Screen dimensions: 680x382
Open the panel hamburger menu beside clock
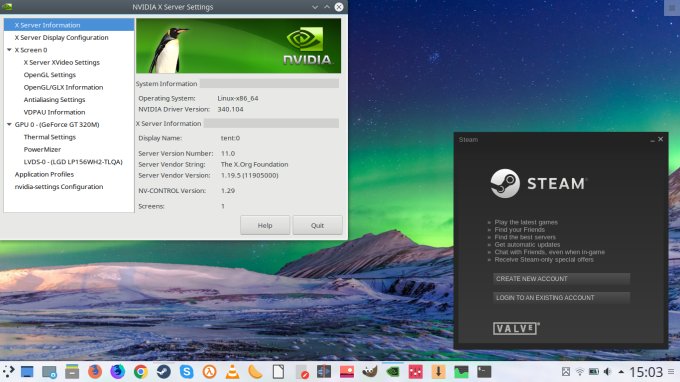(x=671, y=372)
